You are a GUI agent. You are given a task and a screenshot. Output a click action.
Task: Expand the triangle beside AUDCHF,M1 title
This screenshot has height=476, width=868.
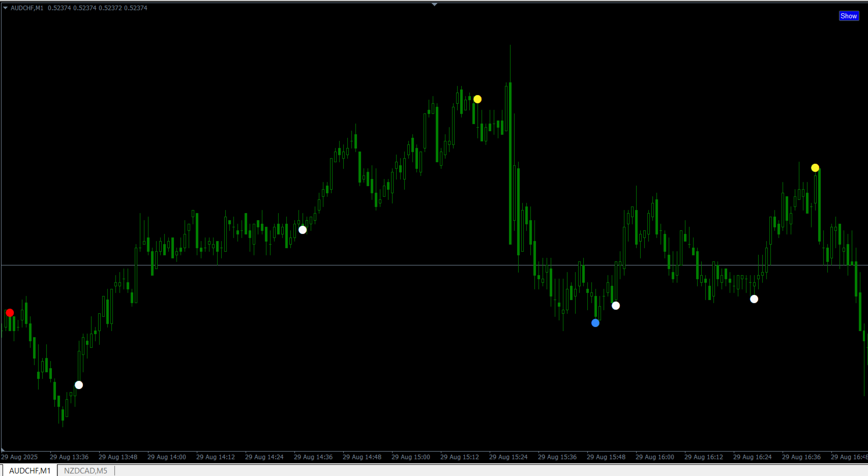pos(5,8)
